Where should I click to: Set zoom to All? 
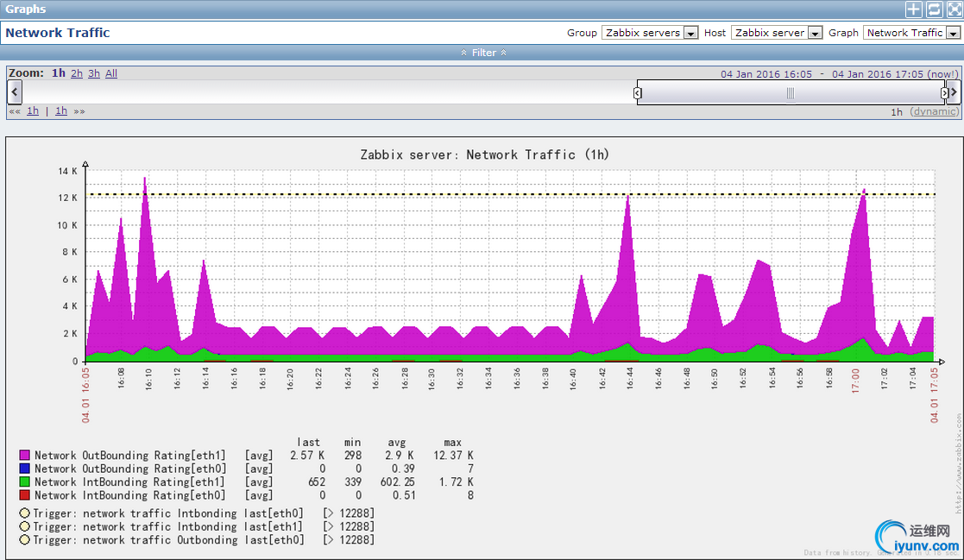(111, 73)
